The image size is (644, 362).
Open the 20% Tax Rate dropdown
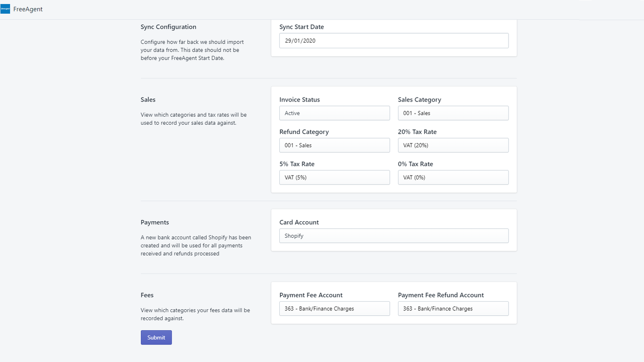pyautogui.click(x=453, y=145)
